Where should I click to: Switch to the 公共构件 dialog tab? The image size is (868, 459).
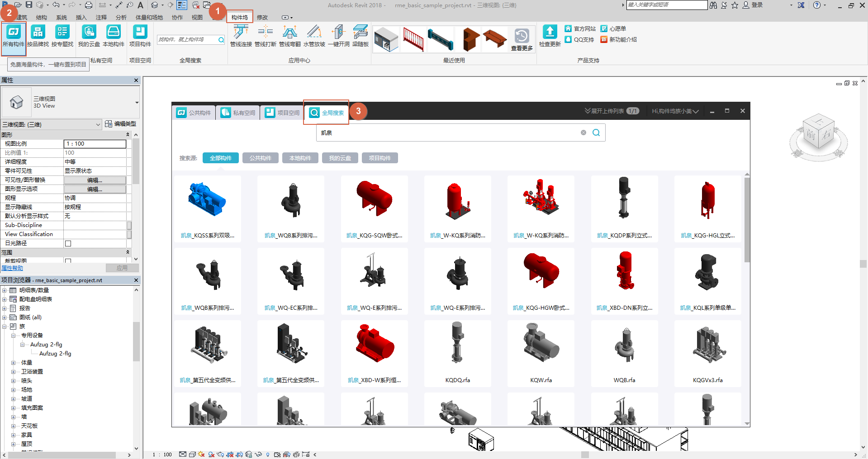point(194,113)
